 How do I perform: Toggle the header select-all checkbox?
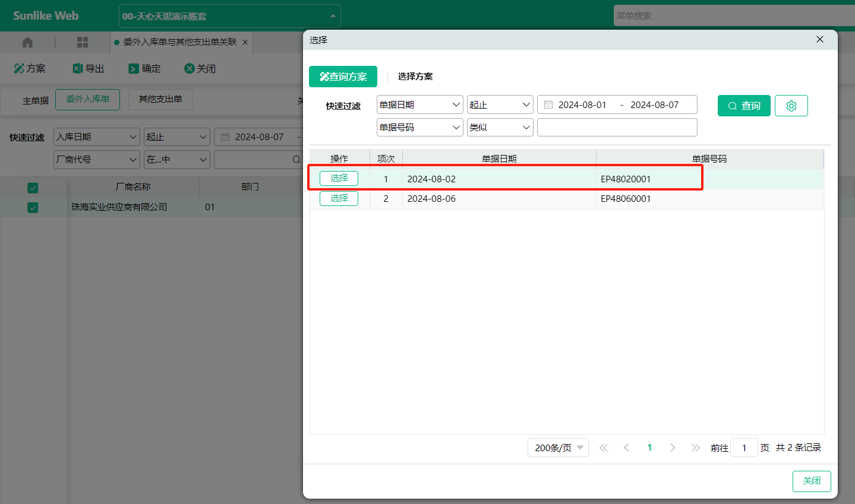[x=33, y=188]
